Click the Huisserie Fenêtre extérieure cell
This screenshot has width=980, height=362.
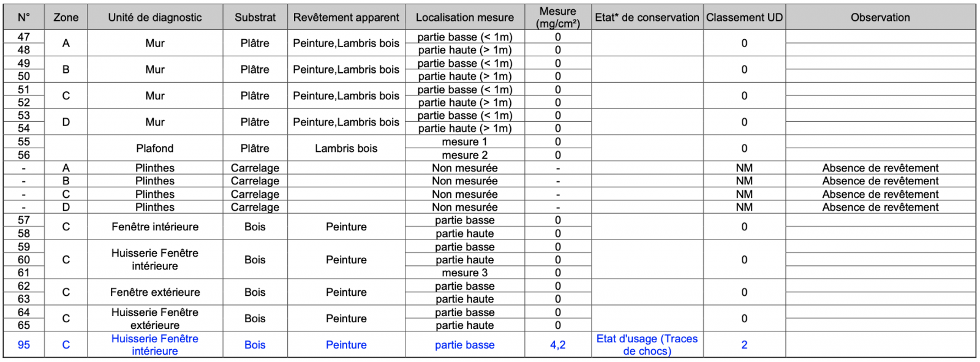[x=155, y=319]
